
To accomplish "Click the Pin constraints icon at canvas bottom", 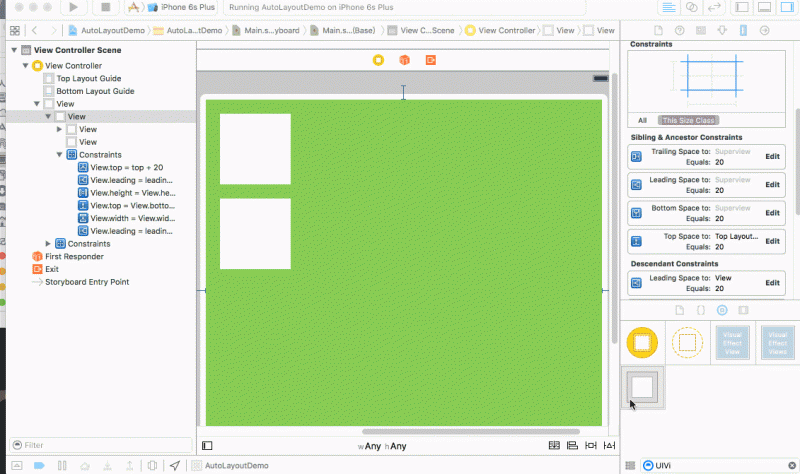I will coord(590,446).
